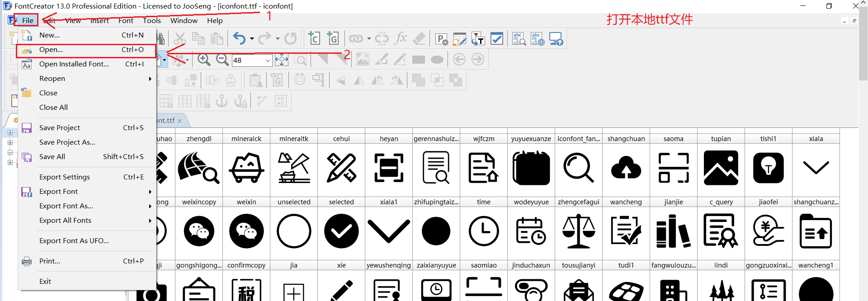Click the abc globe test-in-browser icon
Screen dimensions: 868x301
tap(538, 39)
